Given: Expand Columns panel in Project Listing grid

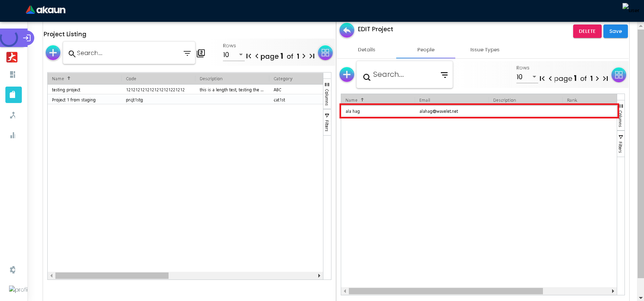Looking at the screenshot, I should [x=327, y=94].
